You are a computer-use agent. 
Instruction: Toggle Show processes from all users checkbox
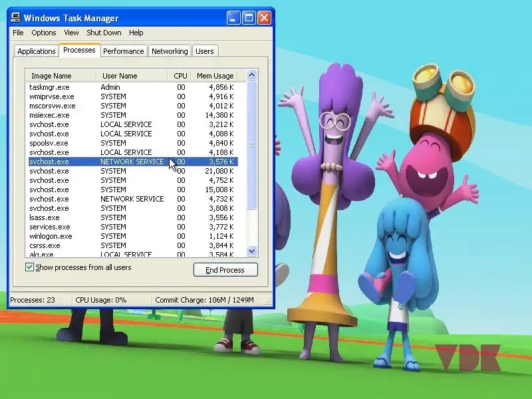pos(29,267)
